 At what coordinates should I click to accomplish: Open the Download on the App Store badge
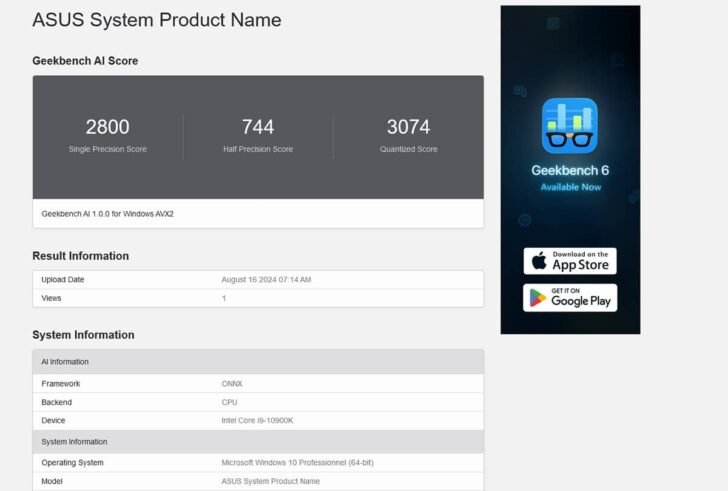(570, 261)
